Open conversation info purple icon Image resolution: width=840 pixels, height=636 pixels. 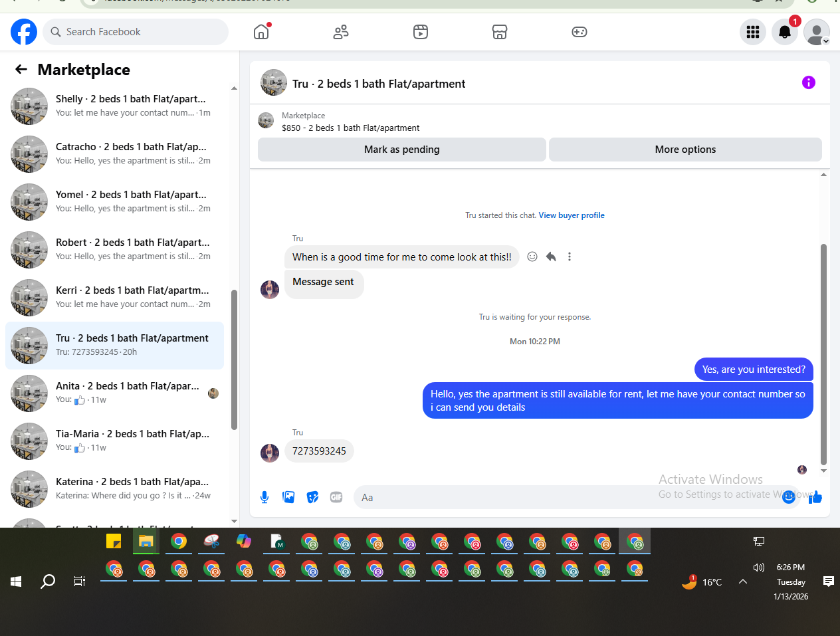pyautogui.click(x=809, y=82)
